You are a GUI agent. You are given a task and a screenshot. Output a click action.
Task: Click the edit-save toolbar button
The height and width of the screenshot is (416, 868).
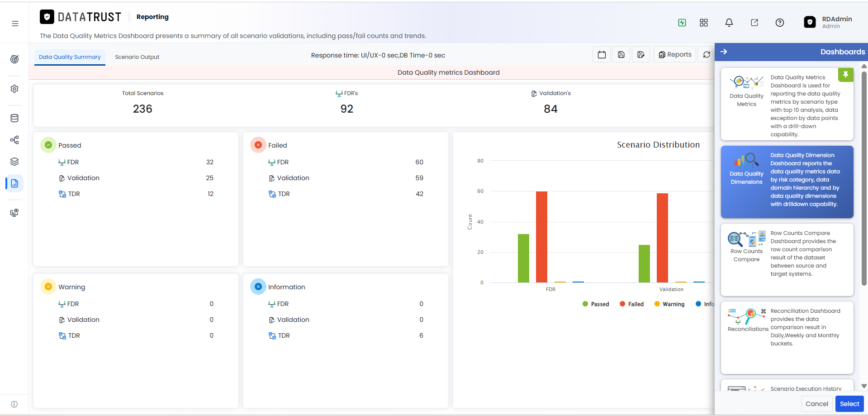tap(641, 55)
